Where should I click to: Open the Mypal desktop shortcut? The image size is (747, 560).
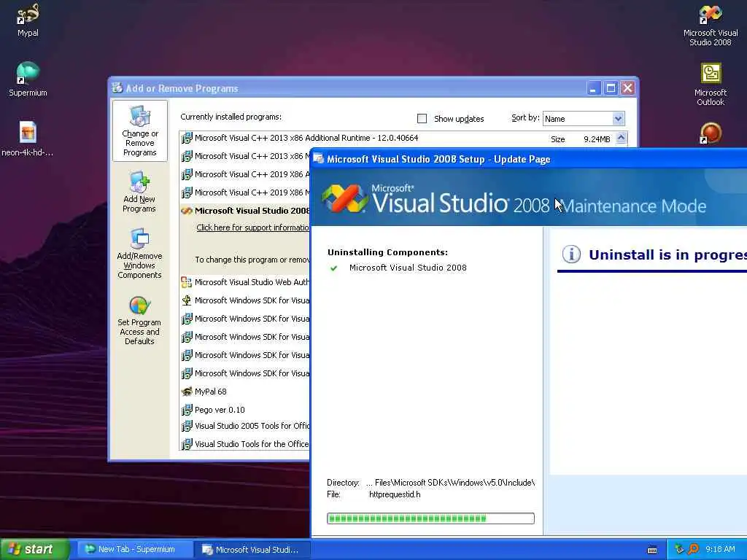pyautogui.click(x=28, y=20)
